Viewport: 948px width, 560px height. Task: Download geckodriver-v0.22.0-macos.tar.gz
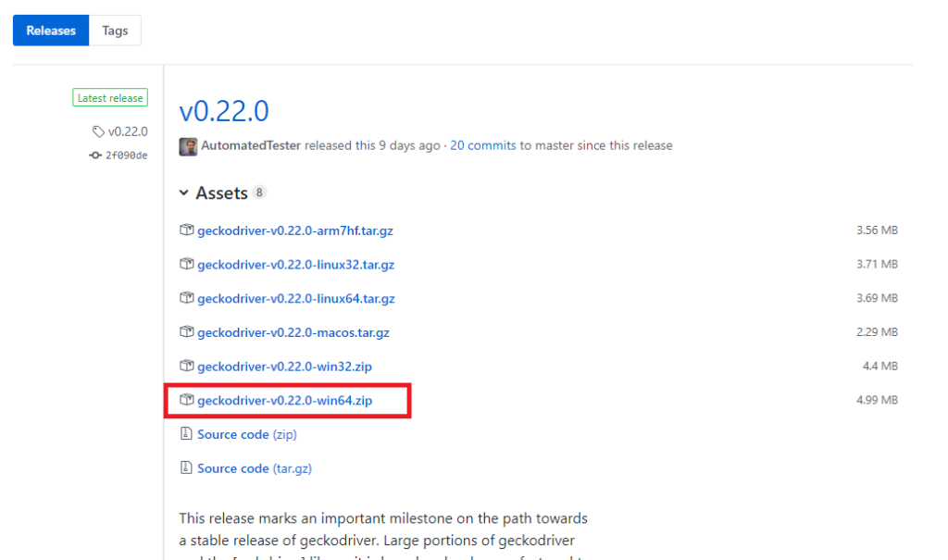pyautogui.click(x=293, y=332)
